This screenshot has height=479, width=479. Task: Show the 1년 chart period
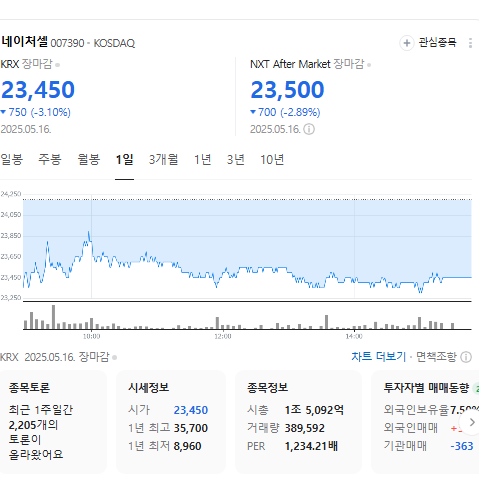coord(203,160)
